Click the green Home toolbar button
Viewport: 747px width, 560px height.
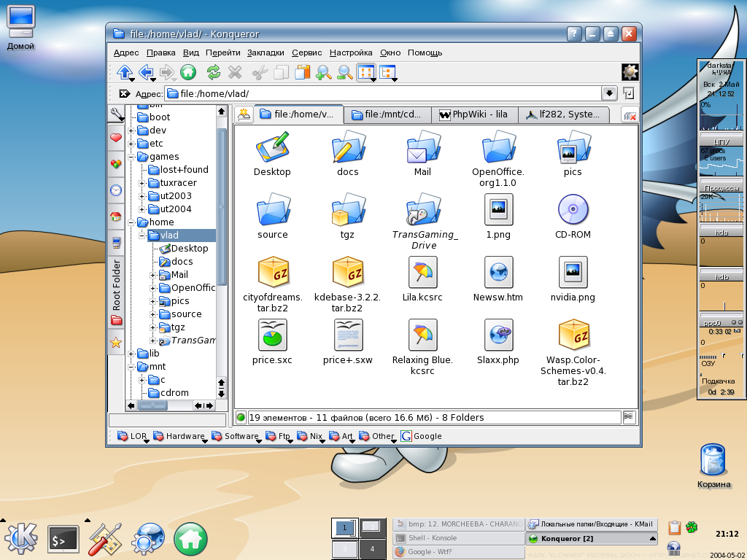click(x=188, y=72)
